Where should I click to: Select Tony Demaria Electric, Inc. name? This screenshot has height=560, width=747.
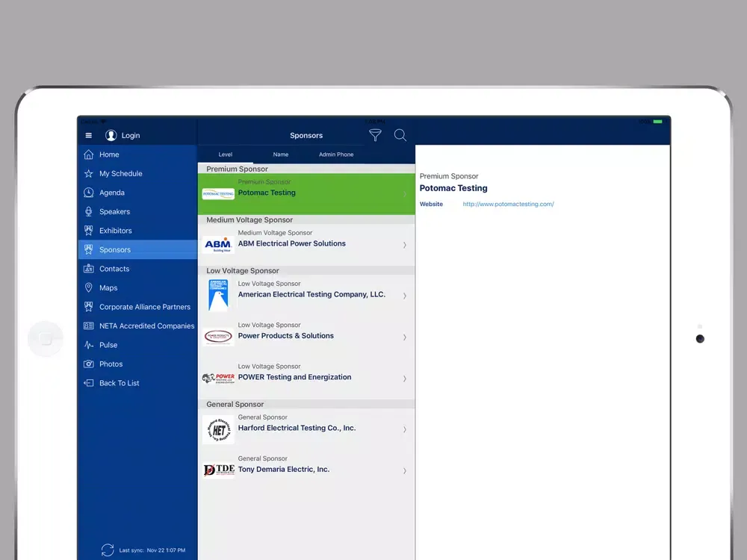284,469
